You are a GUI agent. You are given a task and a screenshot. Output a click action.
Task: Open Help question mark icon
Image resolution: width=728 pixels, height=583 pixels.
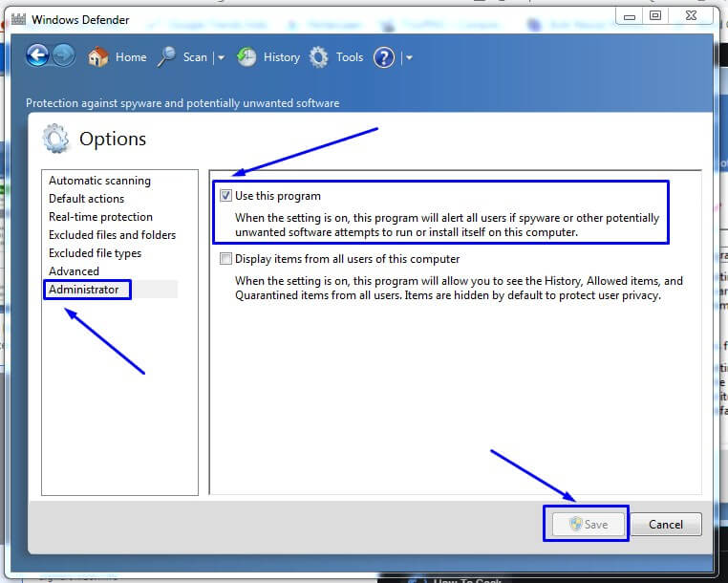click(384, 57)
